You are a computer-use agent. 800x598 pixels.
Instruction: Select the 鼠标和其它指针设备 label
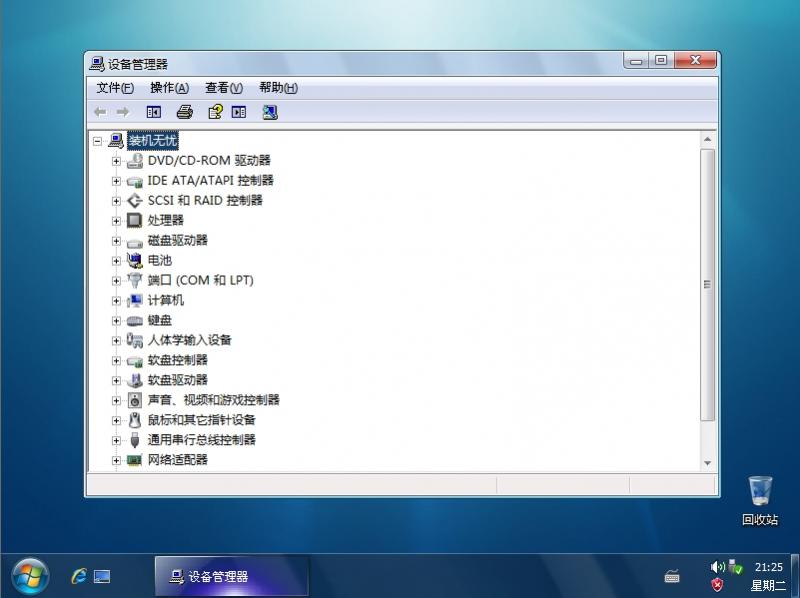pos(202,420)
